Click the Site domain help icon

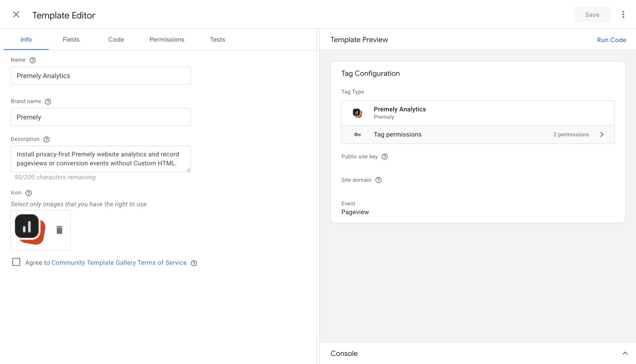click(x=378, y=180)
